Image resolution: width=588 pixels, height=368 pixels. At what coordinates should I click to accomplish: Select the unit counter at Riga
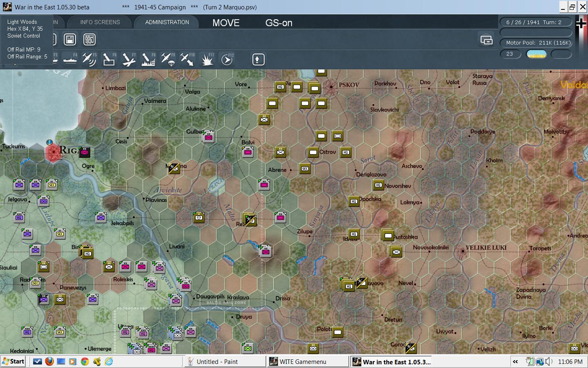pyautogui.click(x=84, y=152)
